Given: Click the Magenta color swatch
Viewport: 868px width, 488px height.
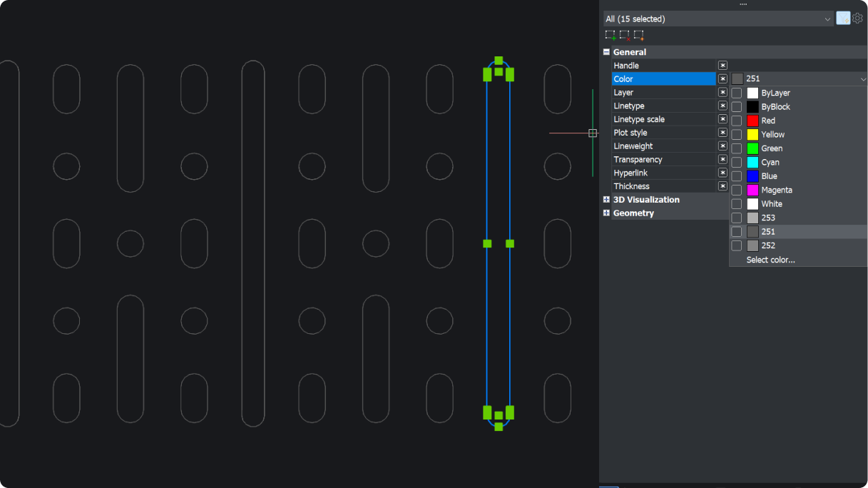Looking at the screenshot, I should click(753, 190).
